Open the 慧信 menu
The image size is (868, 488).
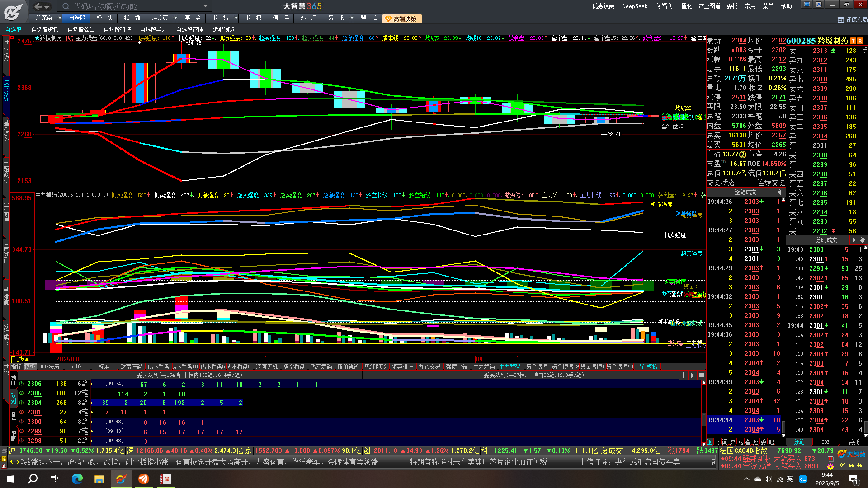369,18
